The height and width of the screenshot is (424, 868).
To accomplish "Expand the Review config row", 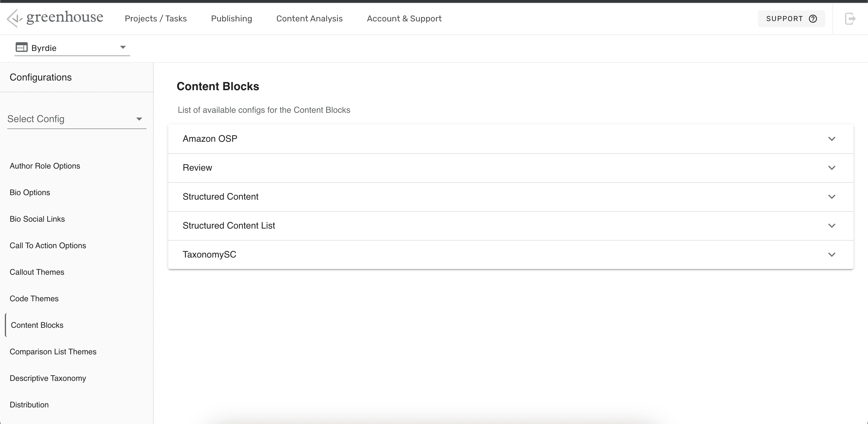I will point(510,168).
